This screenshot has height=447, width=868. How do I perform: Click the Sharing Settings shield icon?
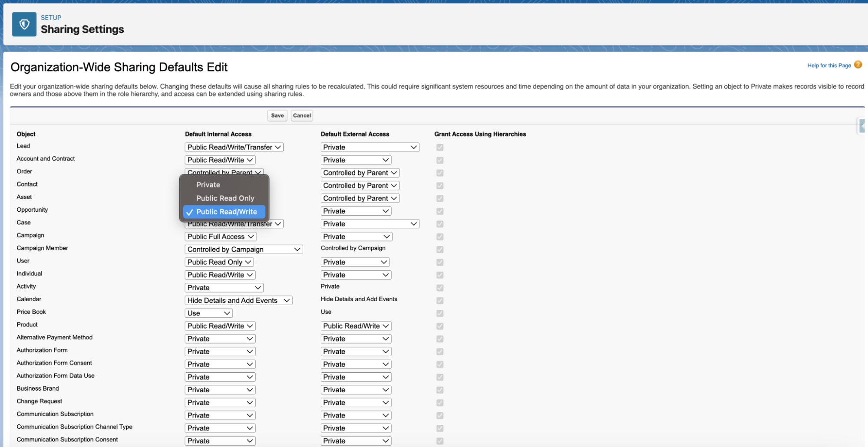pyautogui.click(x=24, y=24)
